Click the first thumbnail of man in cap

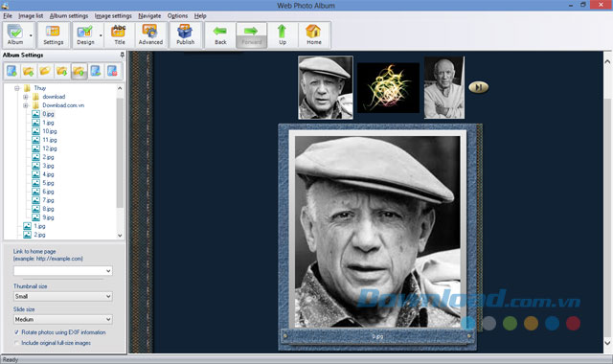pyautogui.click(x=326, y=87)
